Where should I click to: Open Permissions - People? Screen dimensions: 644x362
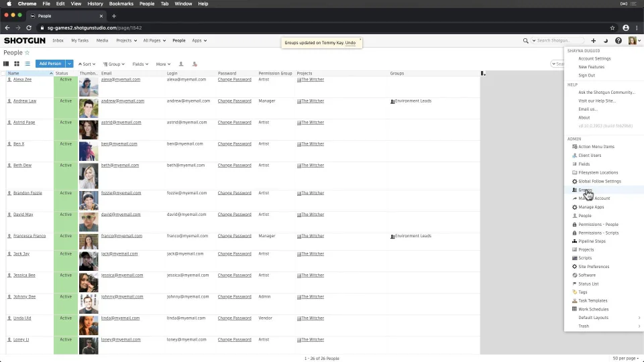598,224
